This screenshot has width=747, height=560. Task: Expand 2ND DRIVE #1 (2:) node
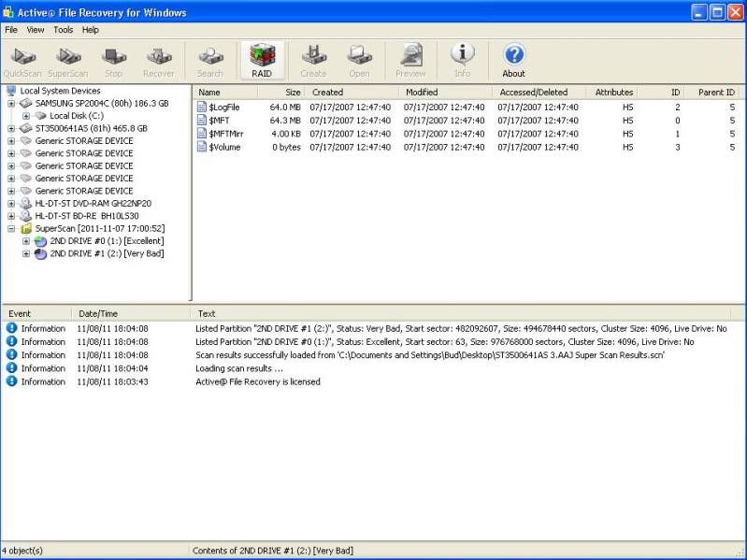(26, 253)
